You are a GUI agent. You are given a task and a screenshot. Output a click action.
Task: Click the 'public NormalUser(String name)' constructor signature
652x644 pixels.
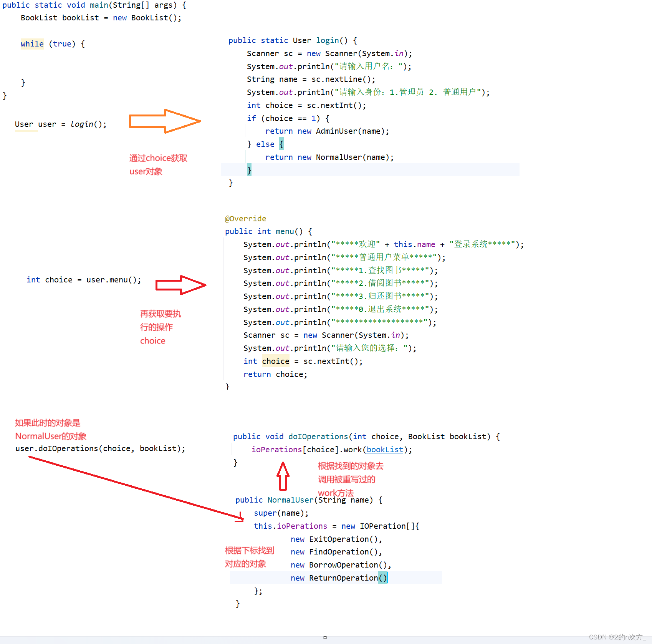point(309,500)
